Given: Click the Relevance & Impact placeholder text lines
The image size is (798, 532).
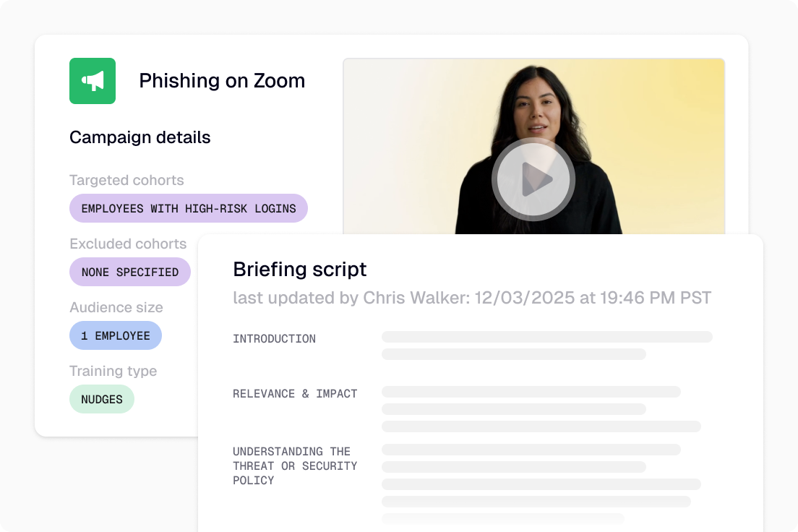Looking at the screenshot, I should click(541, 409).
